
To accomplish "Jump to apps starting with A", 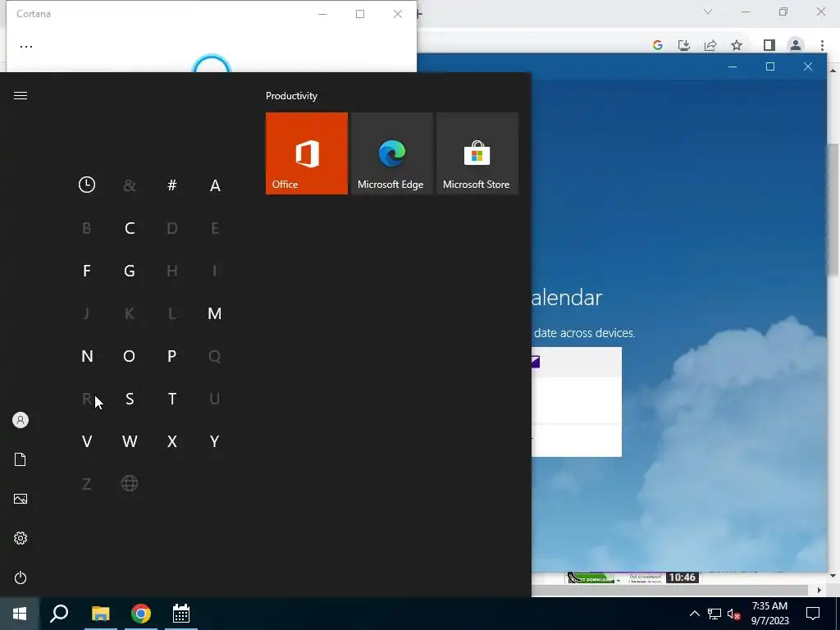I will 215,185.
